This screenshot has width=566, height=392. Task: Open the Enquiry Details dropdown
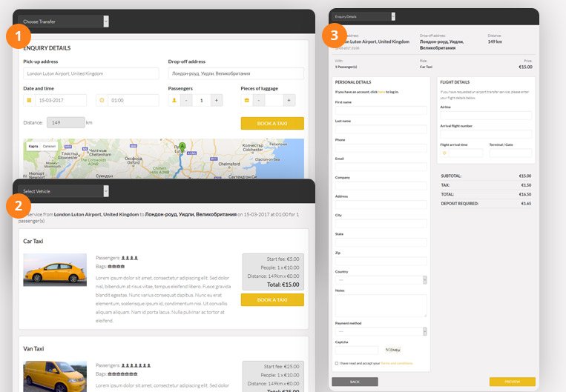(363, 16)
